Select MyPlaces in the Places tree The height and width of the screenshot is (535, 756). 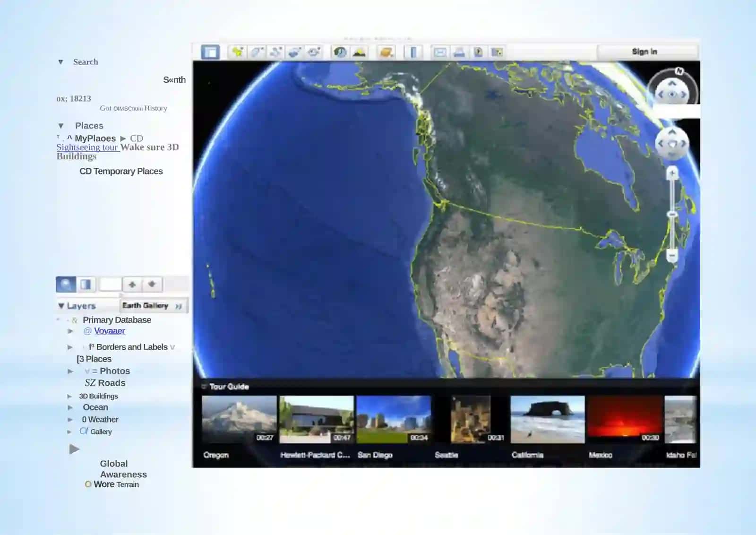[x=95, y=138]
